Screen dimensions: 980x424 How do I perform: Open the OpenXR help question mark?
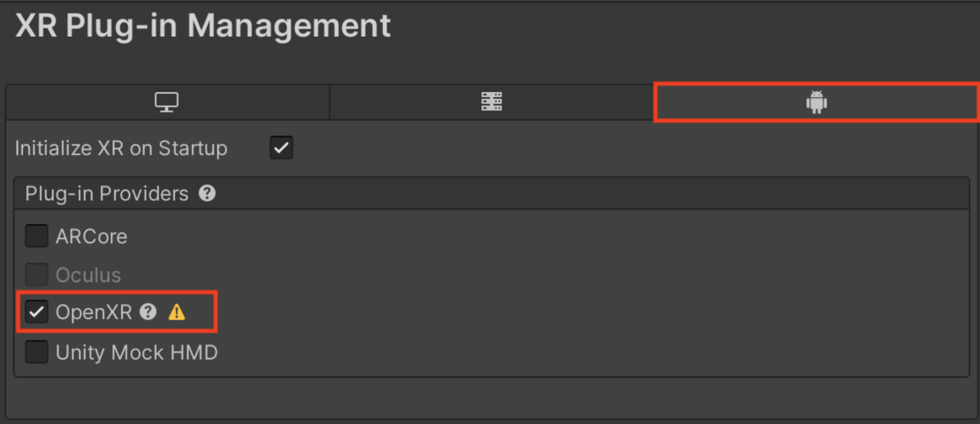click(x=148, y=312)
